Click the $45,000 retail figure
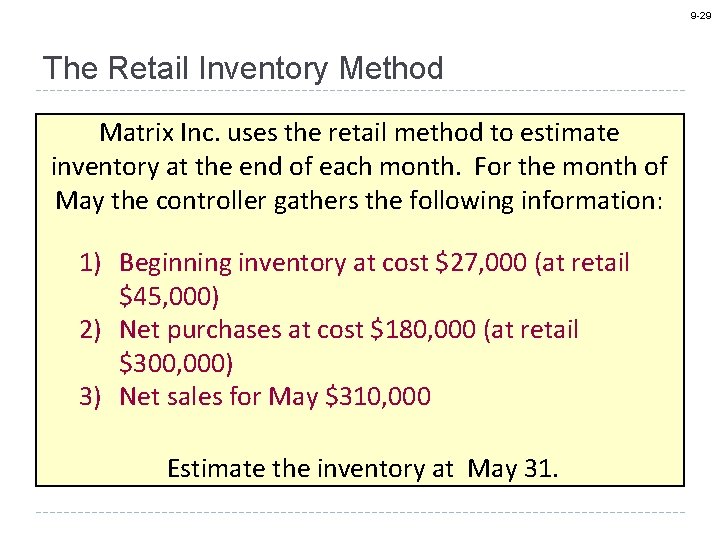 [169, 296]
